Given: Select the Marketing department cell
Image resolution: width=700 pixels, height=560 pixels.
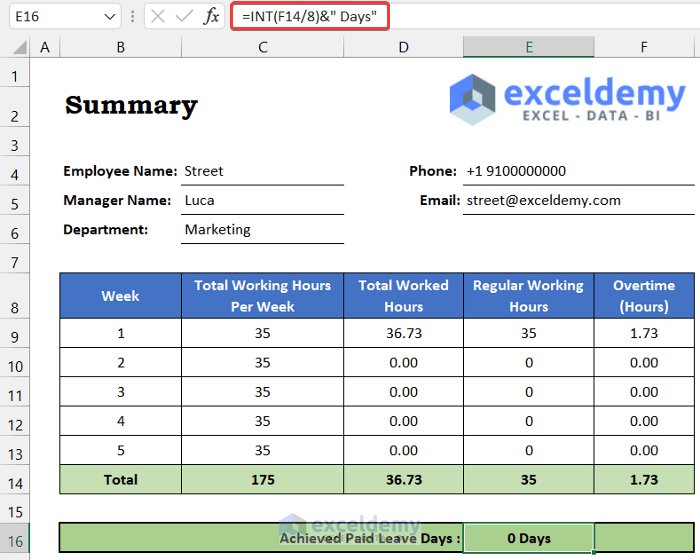Looking at the screenshot, I should [x=262, y=230].
